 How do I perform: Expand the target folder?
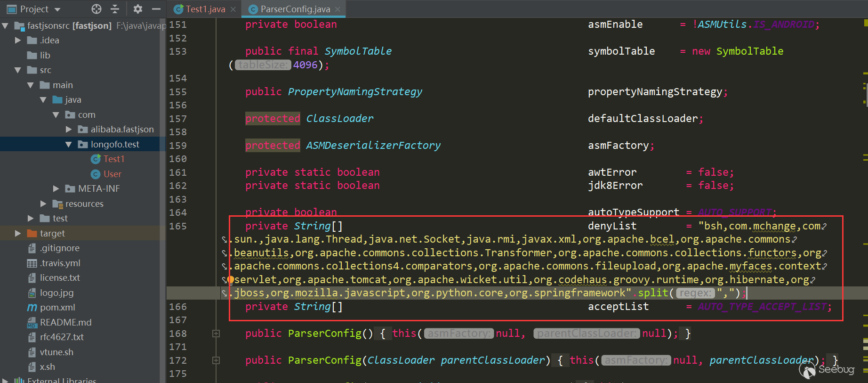18,233
